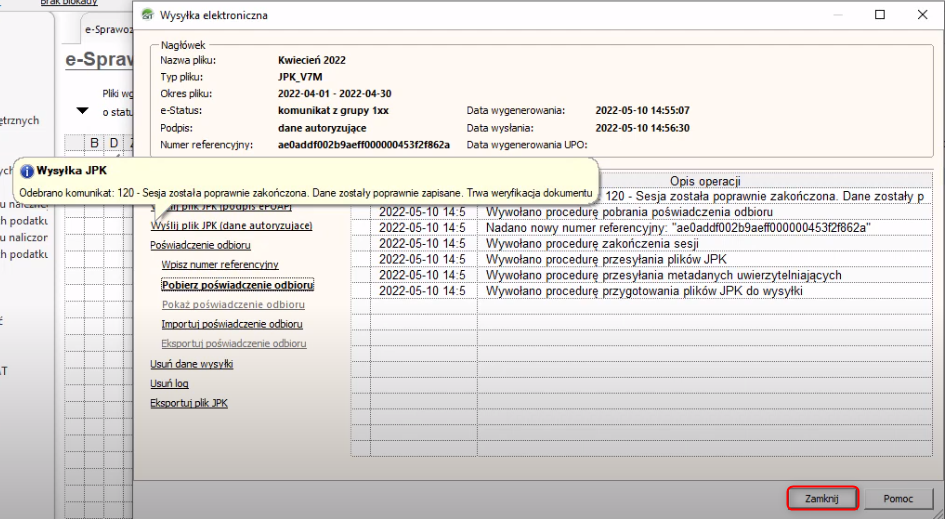Image resolution: width=945 pixels, height=519 pixels.
Task: Select log row 'Wywołano procedurę zakończenia sesji'
Action: click(x=641, y=244)
